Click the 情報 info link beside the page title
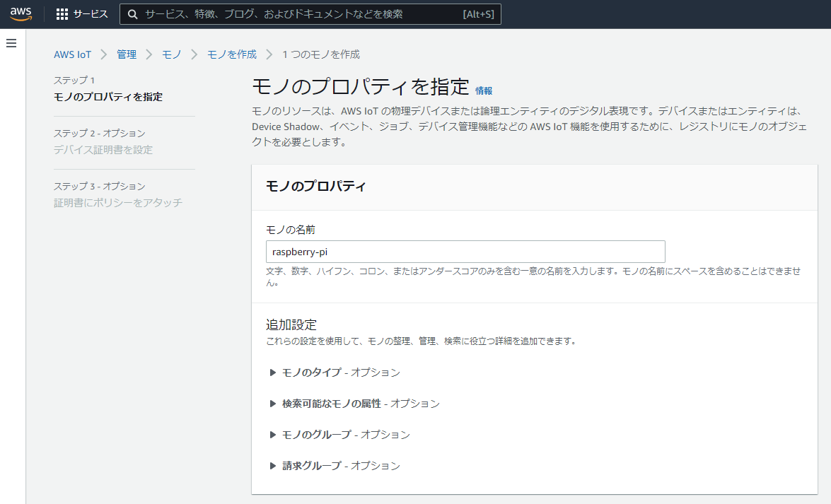 485,90
